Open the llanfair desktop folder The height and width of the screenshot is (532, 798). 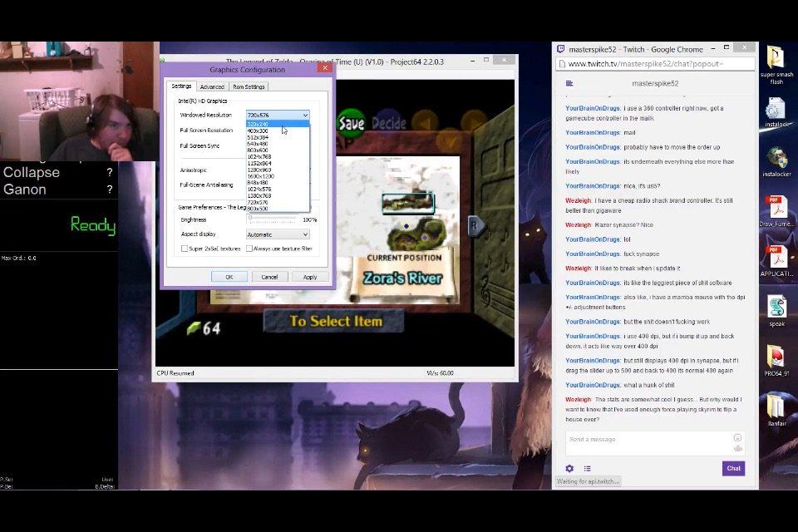776,411
